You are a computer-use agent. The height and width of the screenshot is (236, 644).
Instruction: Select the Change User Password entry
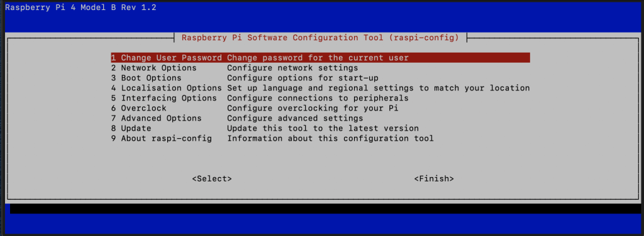tap(320, 58)
